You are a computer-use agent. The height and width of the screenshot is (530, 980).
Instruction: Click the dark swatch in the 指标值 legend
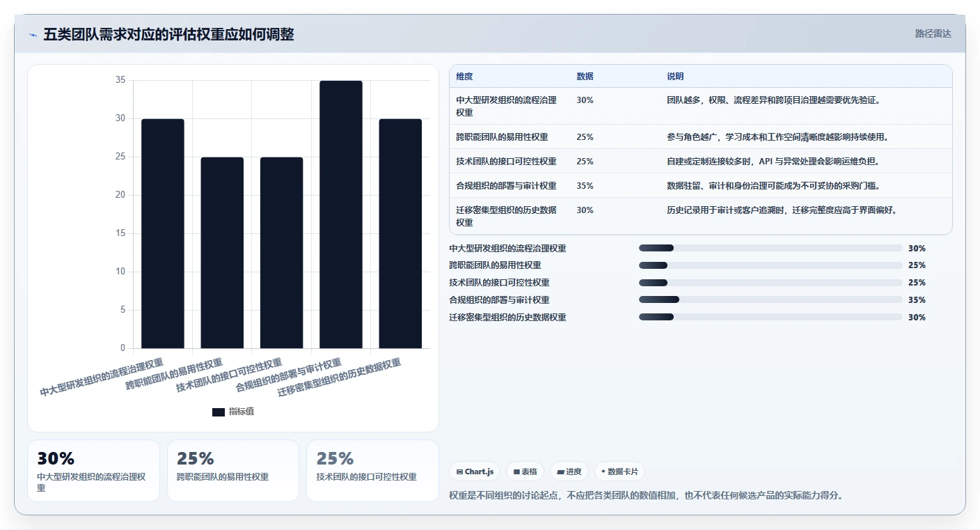(219, 412)
